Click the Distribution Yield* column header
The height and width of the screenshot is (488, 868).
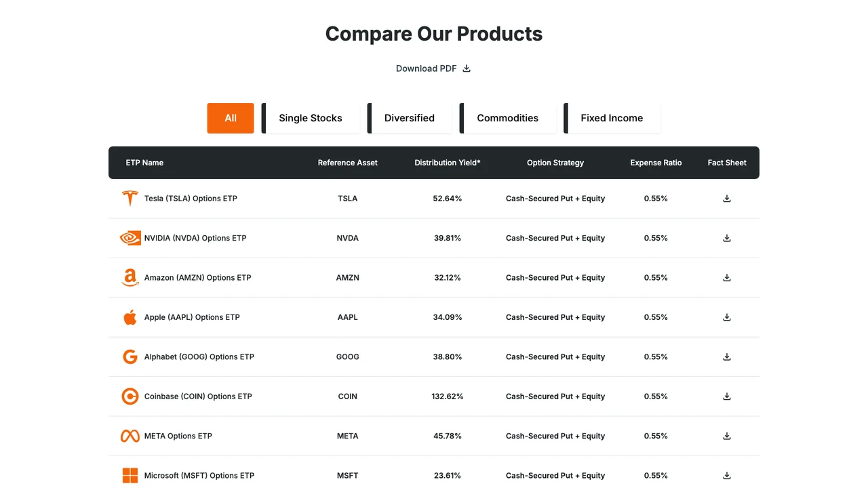coord(448,163)
